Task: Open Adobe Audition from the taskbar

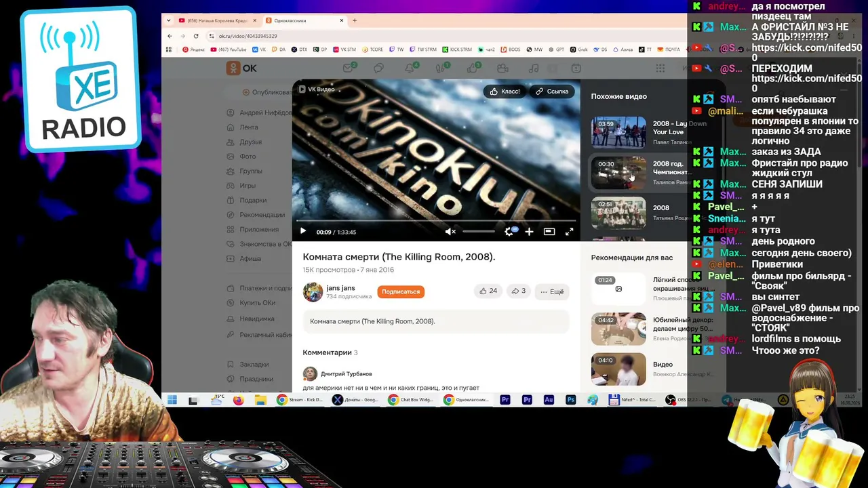Action: coord(549,400)
